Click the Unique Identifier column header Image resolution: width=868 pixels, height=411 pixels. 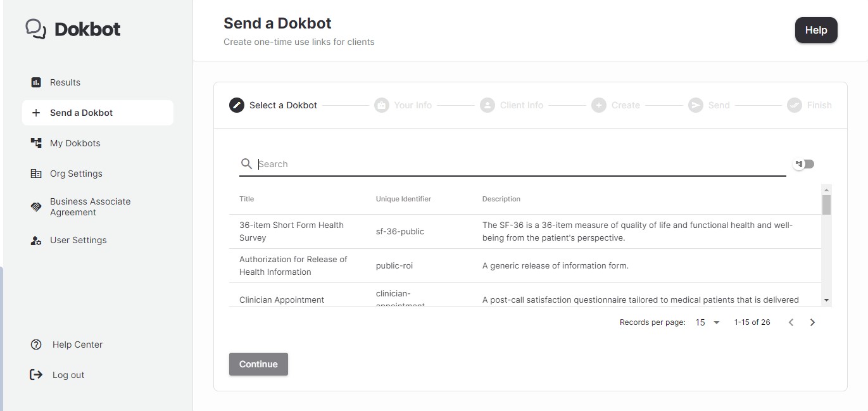[403, 199]
